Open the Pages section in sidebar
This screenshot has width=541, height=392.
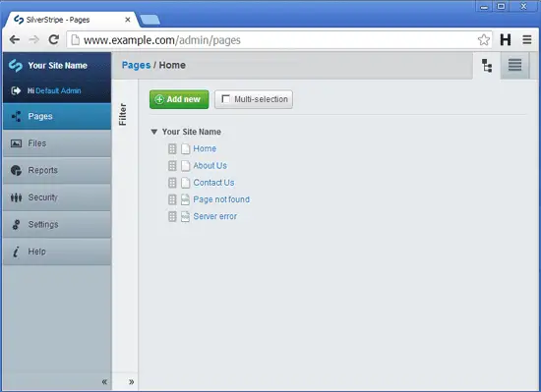57,117
